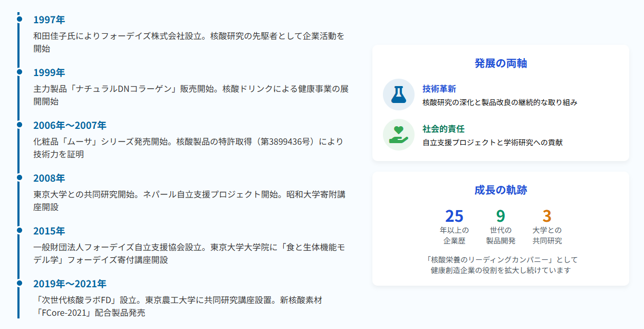Select the 1997年 timeline dot

pos(20,19)
